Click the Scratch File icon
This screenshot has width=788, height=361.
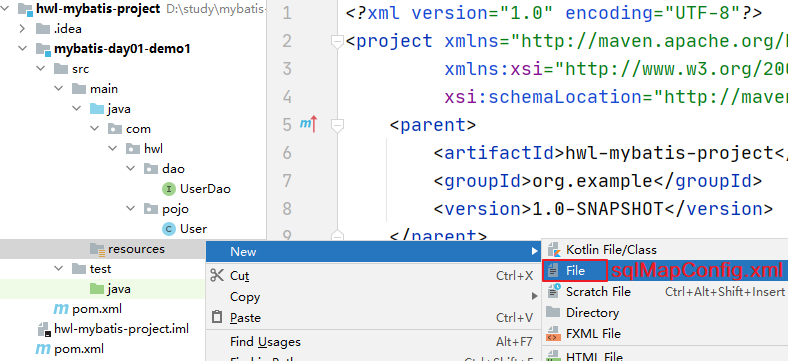tap(554, 291)
